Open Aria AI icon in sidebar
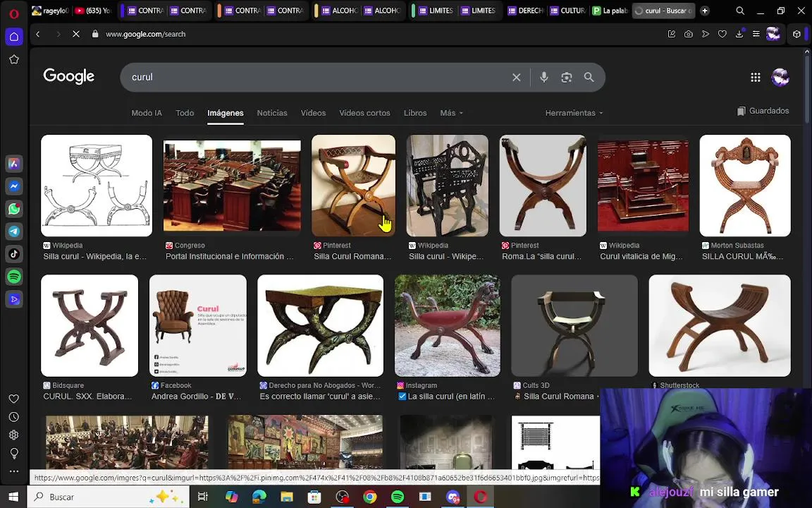The image size is (812, 508). [x=14, y=164]
